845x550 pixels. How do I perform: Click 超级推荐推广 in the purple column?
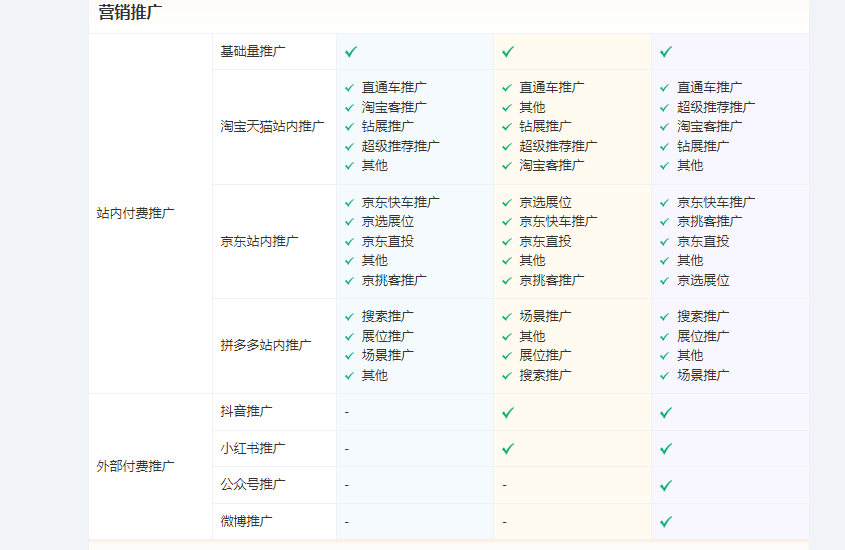point(716,107)
